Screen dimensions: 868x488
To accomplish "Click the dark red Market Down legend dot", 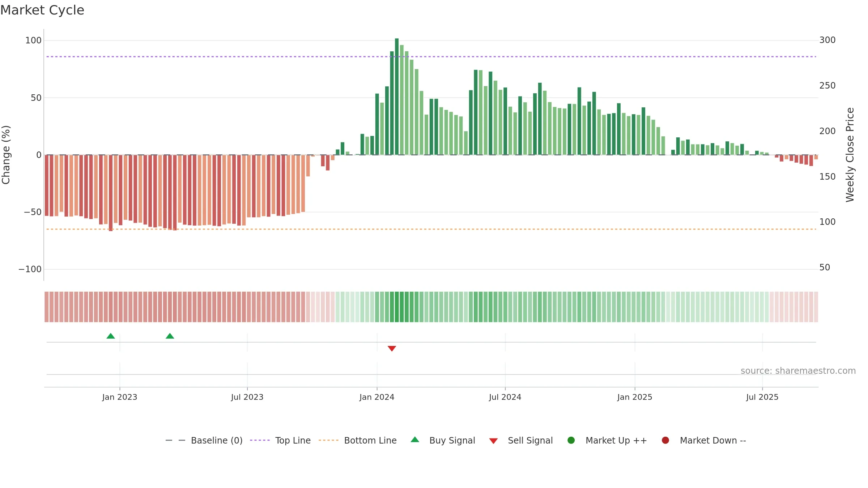I will click(x=665, y=440).
